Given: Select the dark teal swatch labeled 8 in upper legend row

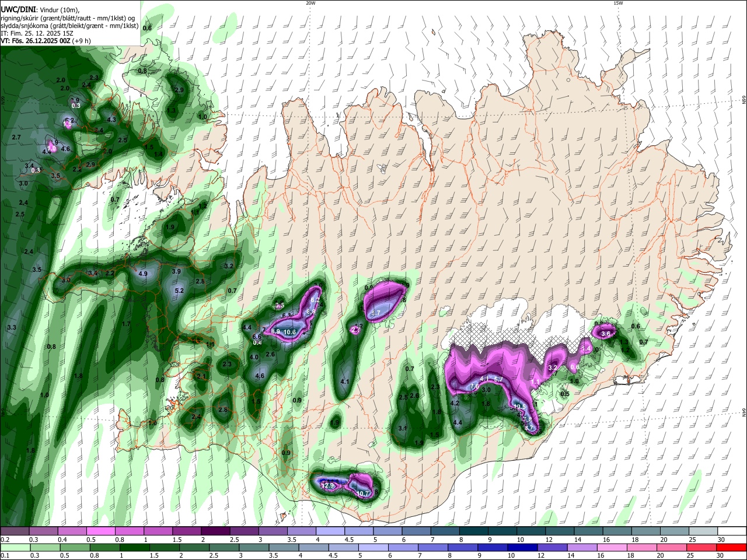Looking at the screenshot, I should pyautogui.click(x=473, y=531).
